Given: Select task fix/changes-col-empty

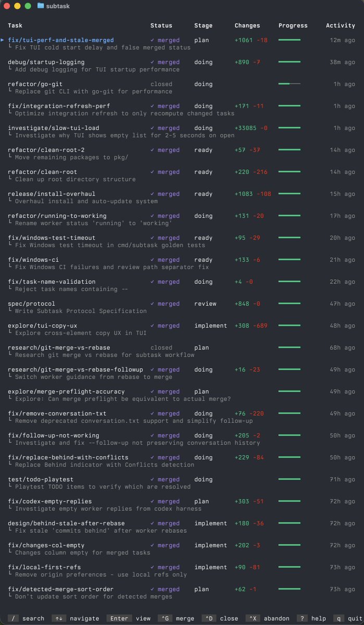Looking at the screenshot, I should (x=46, y=545).
